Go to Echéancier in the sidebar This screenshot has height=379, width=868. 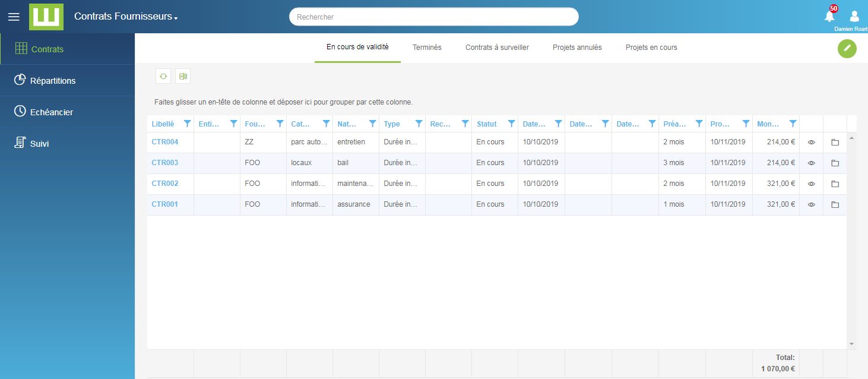52,112
